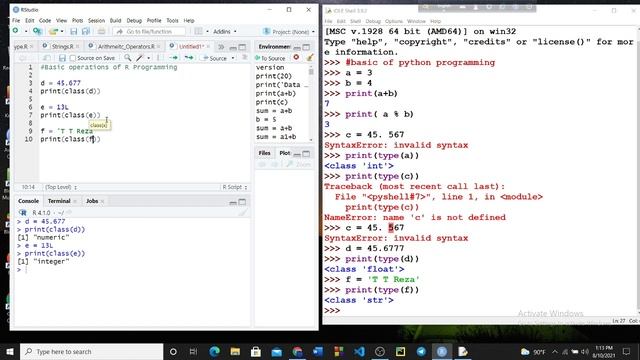Open the Project: (None) dropdown
The image size is (640, 360).
coord(289,31)
